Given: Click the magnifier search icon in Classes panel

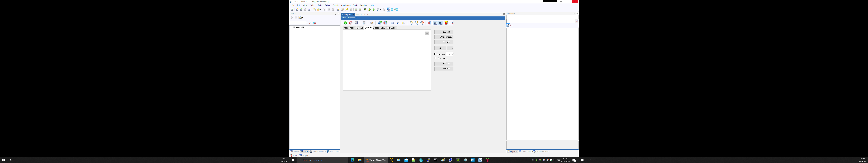Looking at the screenshot, I should (310, 23).
